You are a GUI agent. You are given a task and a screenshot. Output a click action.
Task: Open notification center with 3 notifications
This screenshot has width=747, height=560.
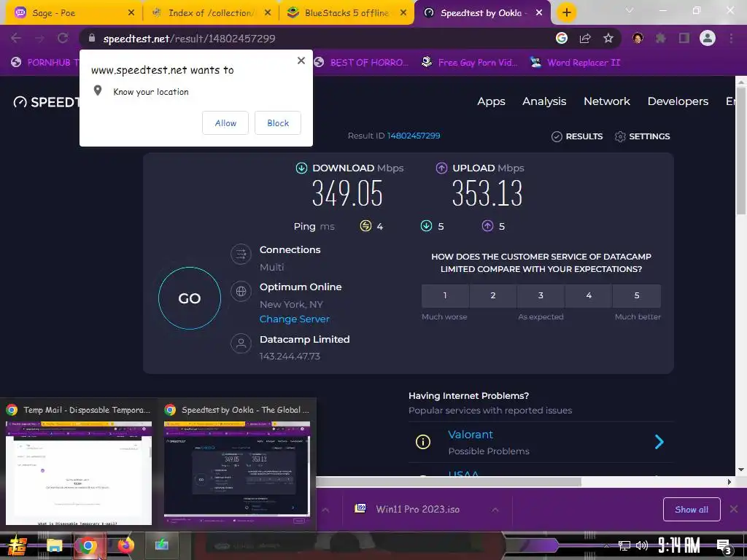724,547
